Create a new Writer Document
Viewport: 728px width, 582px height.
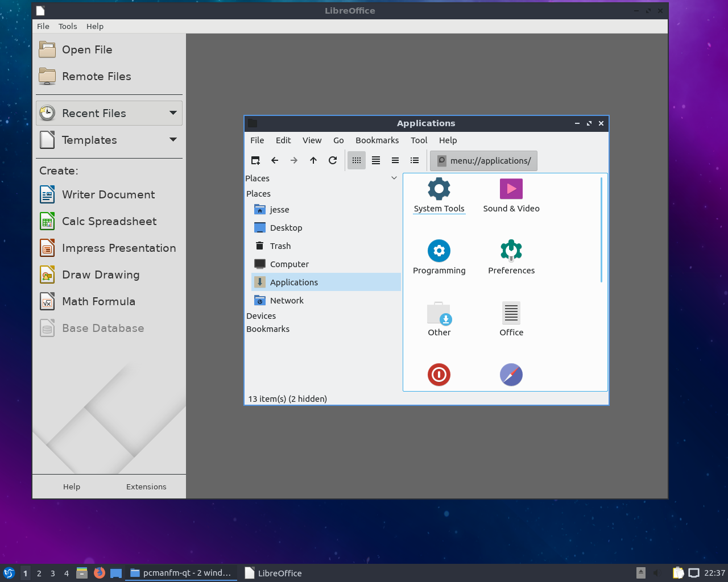109,194
